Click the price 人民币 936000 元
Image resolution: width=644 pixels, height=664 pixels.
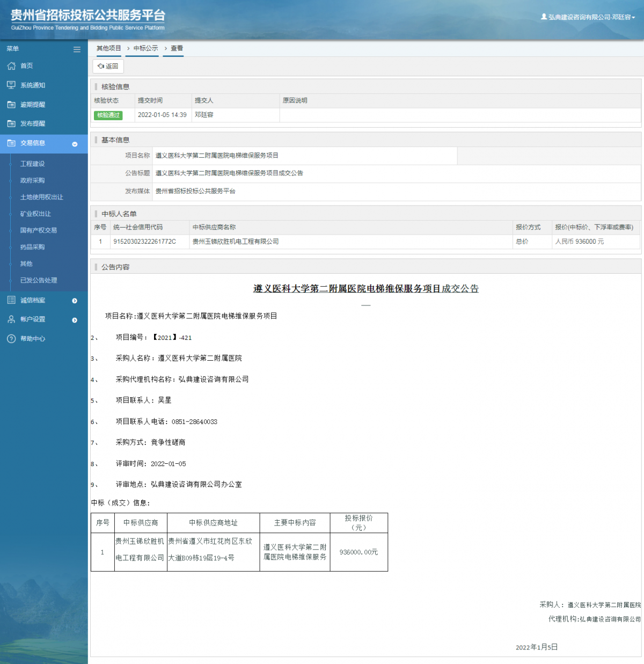point(580,242)
